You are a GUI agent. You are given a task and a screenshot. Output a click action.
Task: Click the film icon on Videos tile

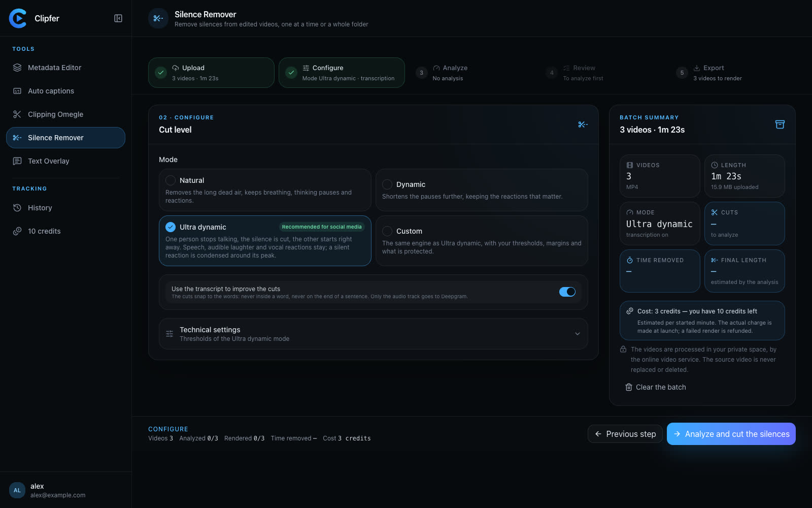coord(630,165)
